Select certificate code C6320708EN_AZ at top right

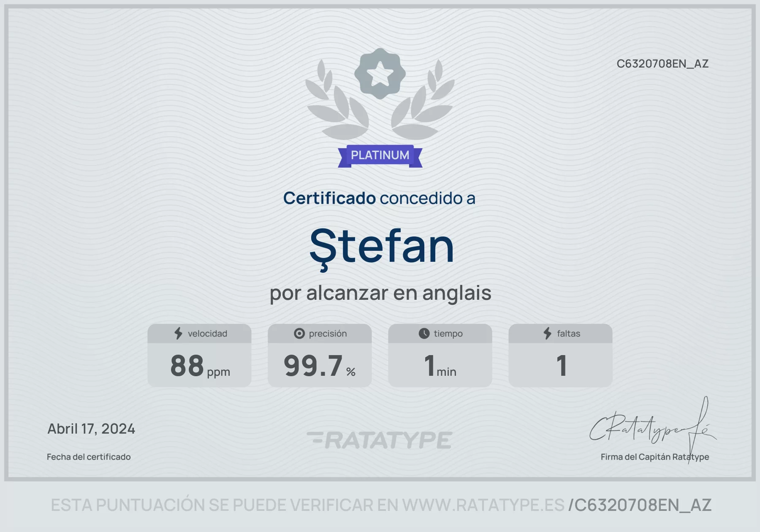(x=662, y=64)
